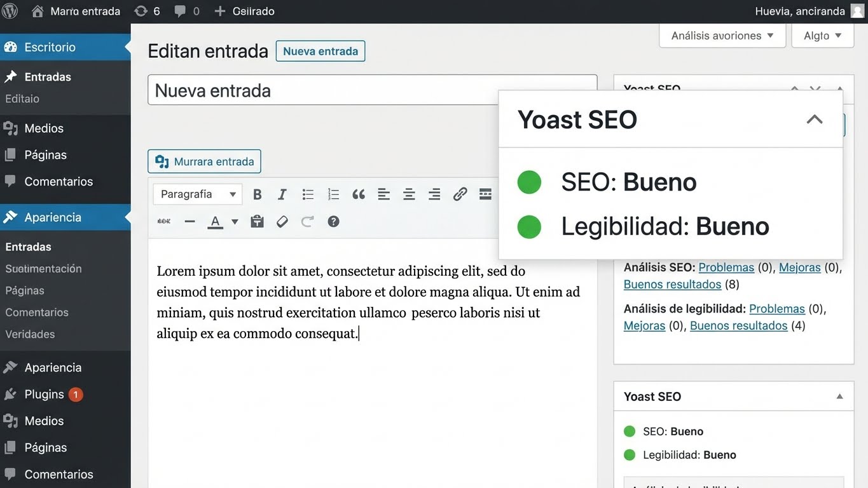Open the Algo dropdown at top right
Viewport: 868px width, 488px height.
(x=822, y=36)
